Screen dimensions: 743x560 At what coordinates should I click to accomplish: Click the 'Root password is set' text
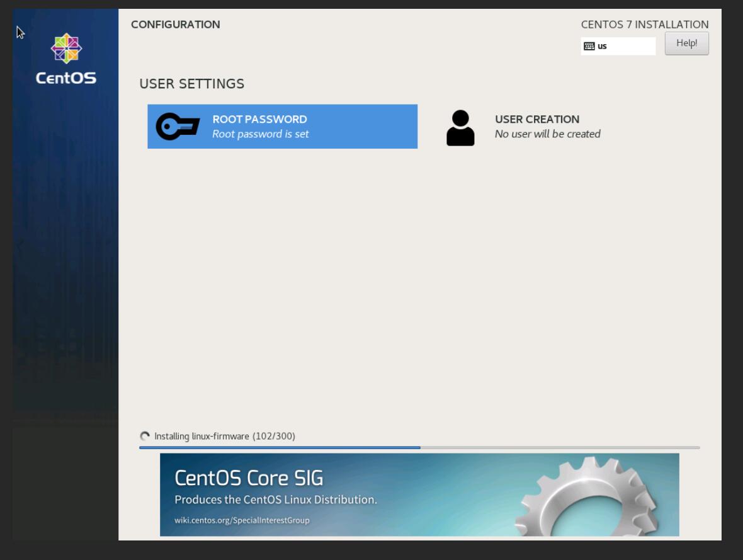260,134
